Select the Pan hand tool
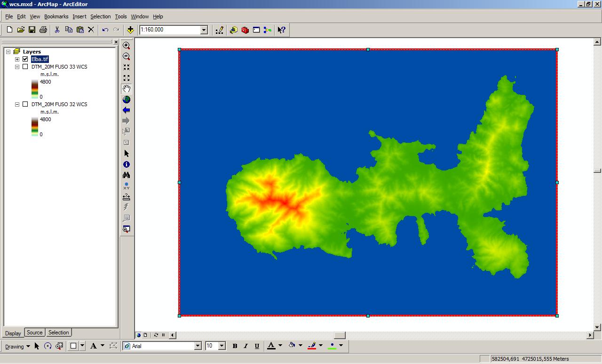The height and width of the screenshot is (364, 602). pyautogui.click(x=126, y=89)
